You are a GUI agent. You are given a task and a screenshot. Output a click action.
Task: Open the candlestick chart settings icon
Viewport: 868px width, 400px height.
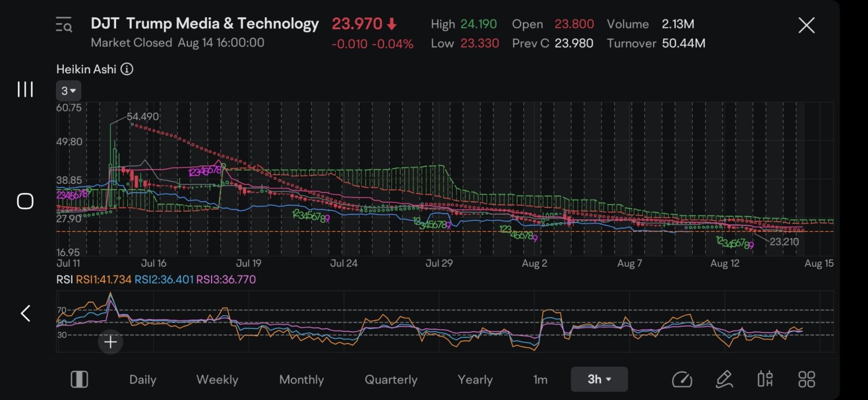pyautogui.click(x=765, y=379)
